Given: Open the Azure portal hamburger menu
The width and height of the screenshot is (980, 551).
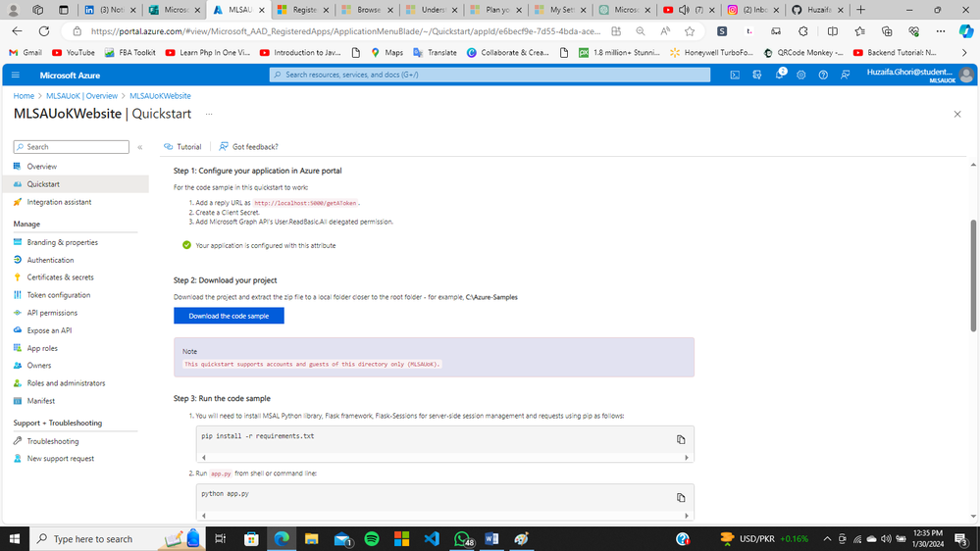Looking at the screenshot, I should (16, 75).
